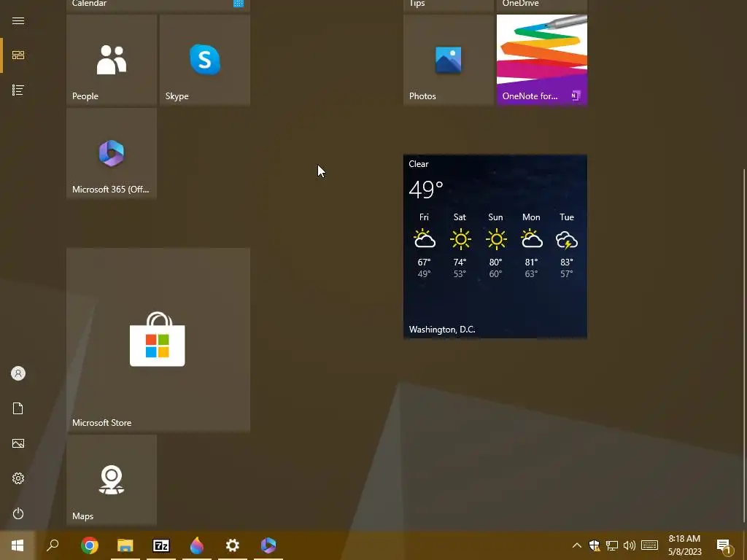
Task: Open the Microsoft 365 (Office) tile
Action: (x=112, y=153)
